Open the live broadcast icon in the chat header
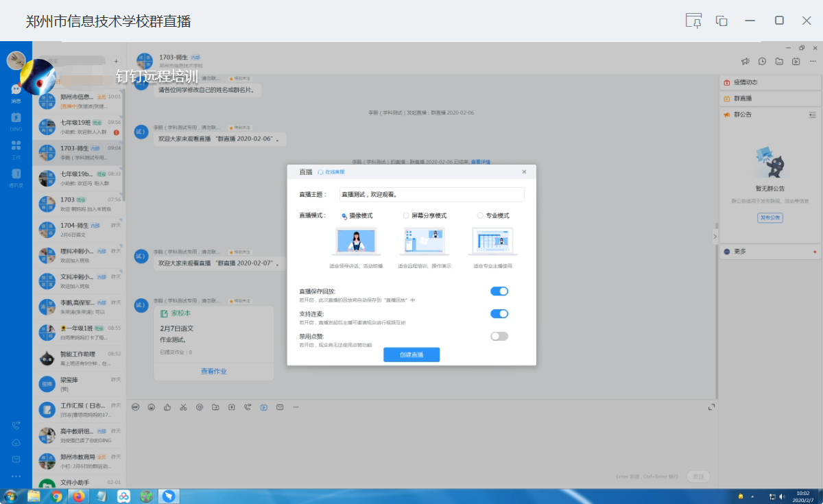The image size is (823, 504). pos(796,62)
